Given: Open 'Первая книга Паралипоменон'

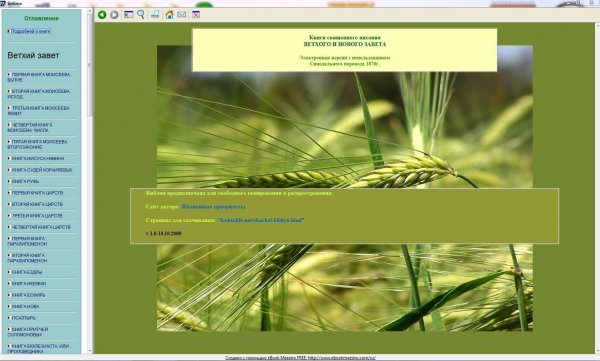Looking at the screenshot, I should tap(28, 241).
